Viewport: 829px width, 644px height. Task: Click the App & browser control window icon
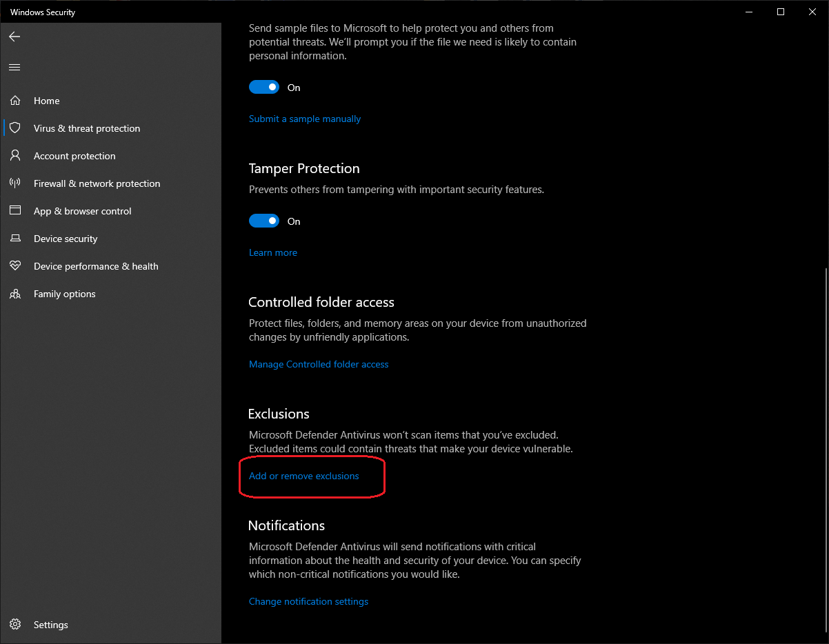pos(15,211)
